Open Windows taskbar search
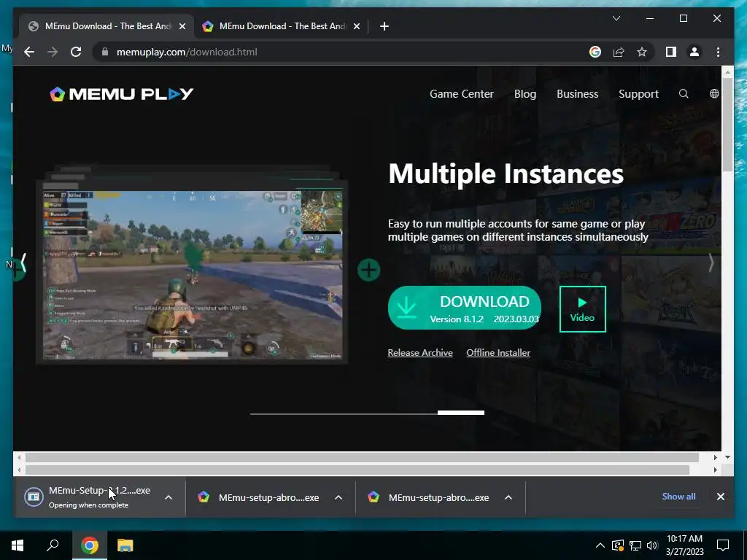The width and height of the screenshot is (747, 560). [x=53, y=545]
